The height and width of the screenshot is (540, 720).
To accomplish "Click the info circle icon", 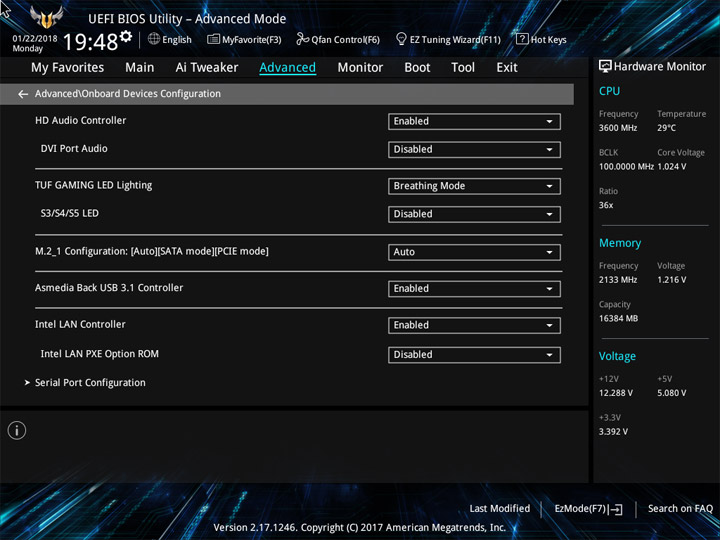I will (x=17, y=431).
